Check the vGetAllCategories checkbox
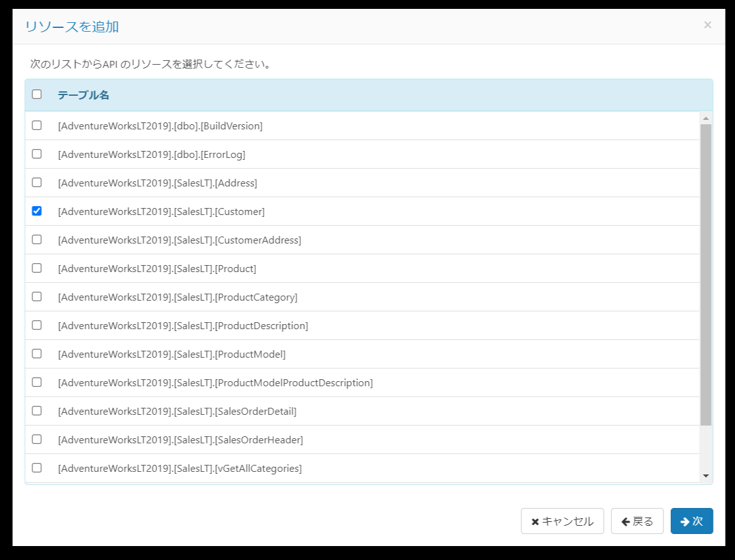The height and width of the screenshot is (560, 735). [x=37, y=468]
